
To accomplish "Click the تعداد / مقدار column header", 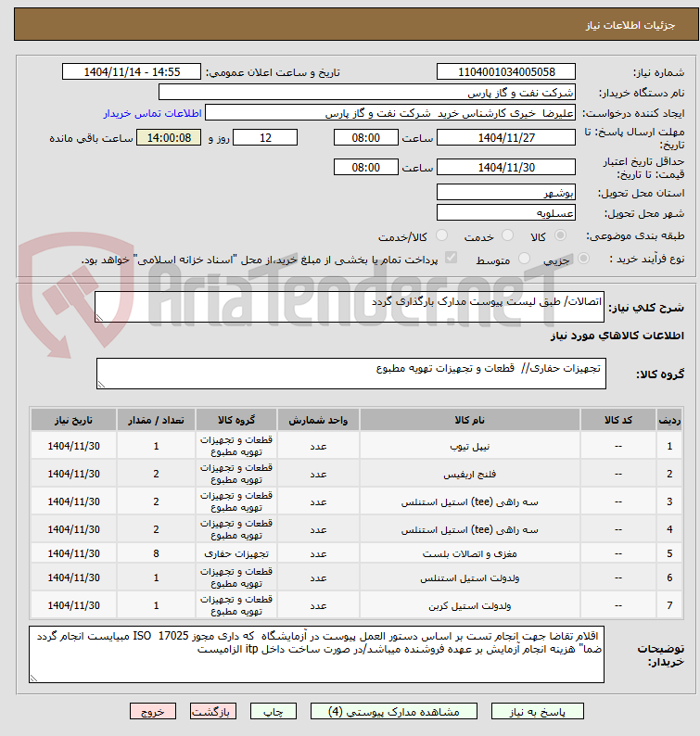I will tap(156, 420).
